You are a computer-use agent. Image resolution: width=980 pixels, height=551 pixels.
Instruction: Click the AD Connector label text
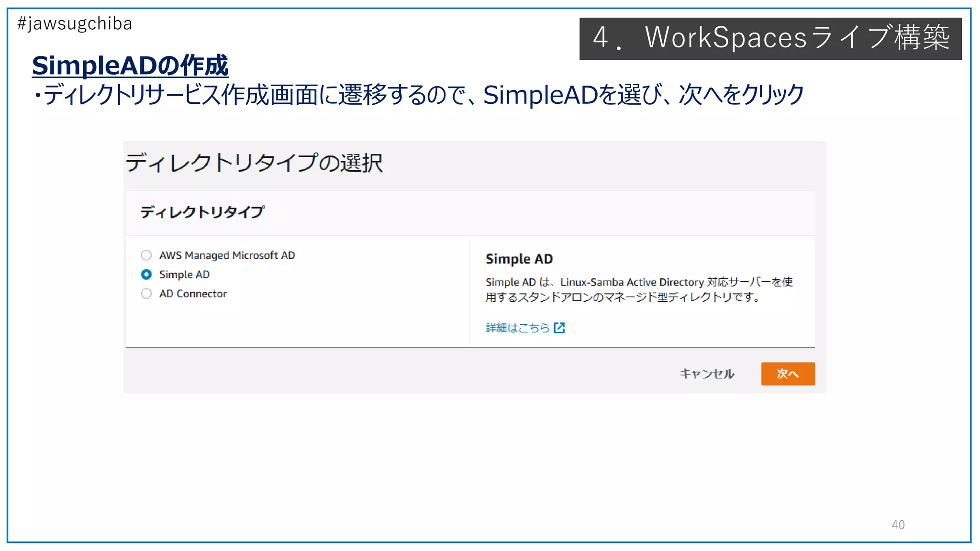193,294
